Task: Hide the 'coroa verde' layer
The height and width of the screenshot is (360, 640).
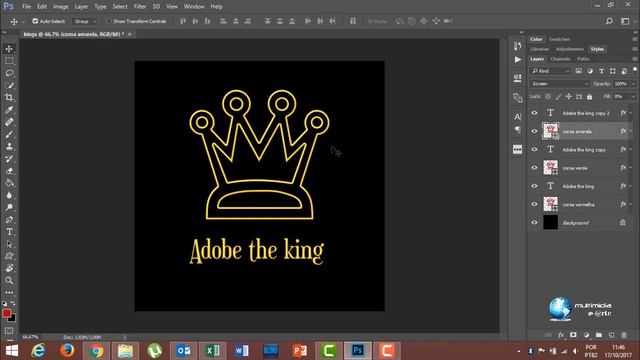Action: [534, 168]
